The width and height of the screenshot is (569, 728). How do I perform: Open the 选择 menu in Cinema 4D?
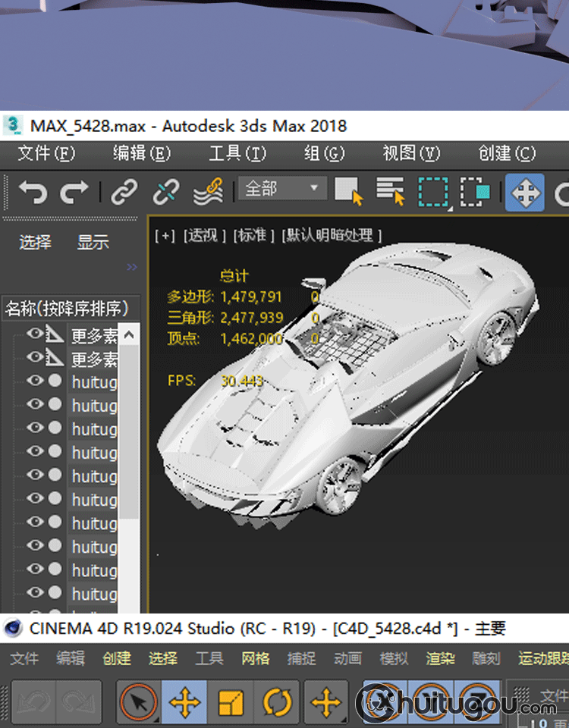click(x=163, y=658)
